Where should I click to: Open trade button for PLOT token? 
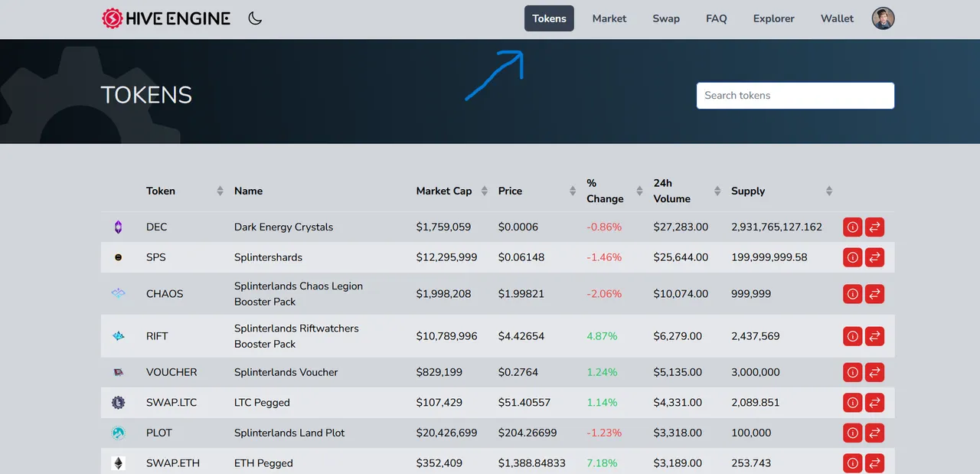[875, 433]
